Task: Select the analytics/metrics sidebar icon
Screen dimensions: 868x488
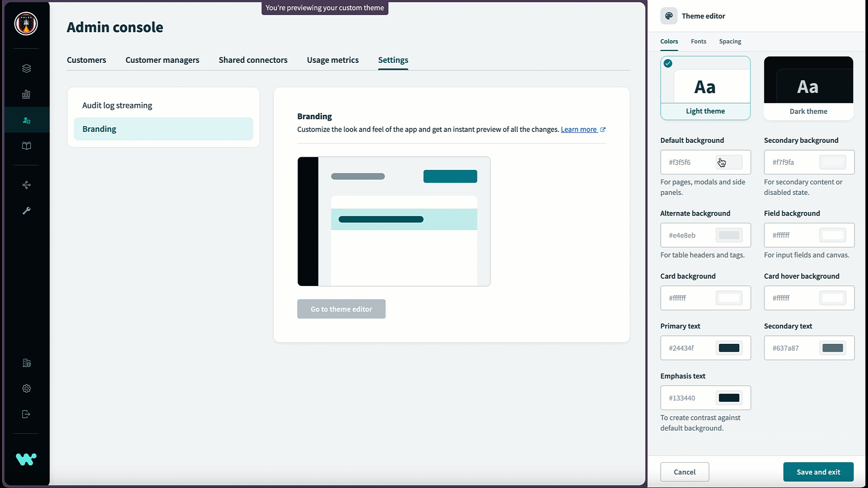Action: (x=26, y=95)
